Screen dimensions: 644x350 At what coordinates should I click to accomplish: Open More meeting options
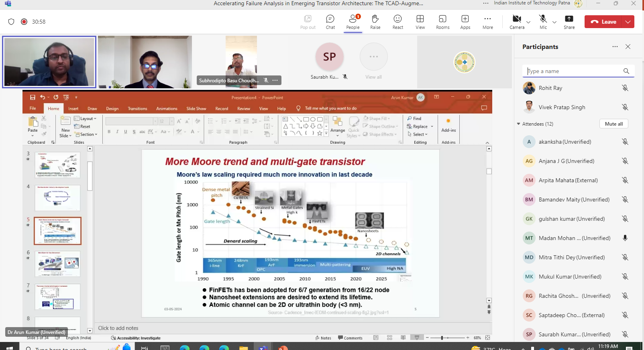pos(487,22)
